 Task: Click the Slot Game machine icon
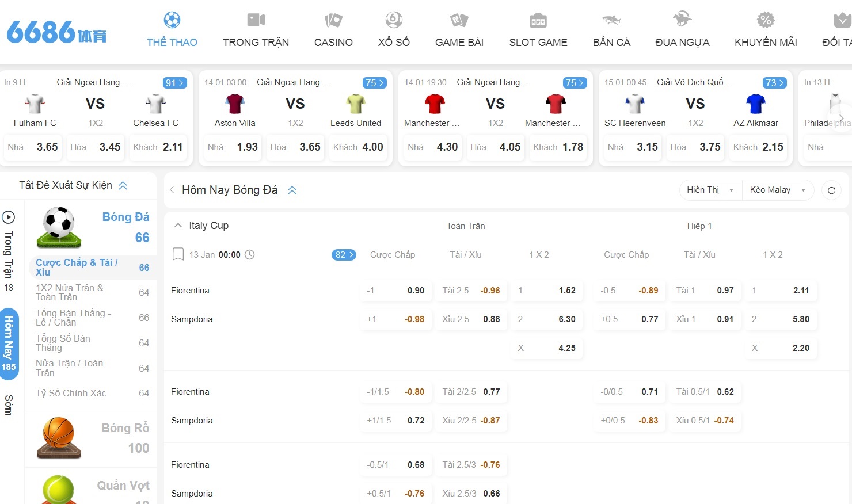coord(538,20)
